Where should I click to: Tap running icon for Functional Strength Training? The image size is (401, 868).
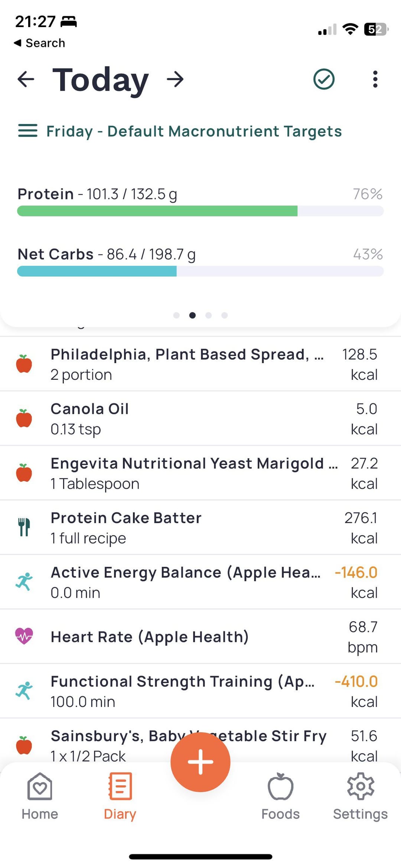tap(24, 691)
